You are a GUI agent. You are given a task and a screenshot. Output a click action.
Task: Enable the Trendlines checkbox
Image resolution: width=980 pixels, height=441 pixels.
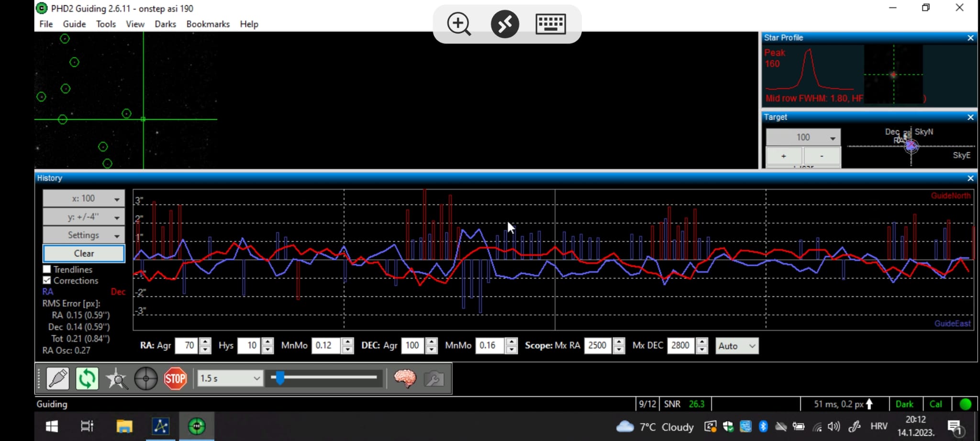click(47, 269)
